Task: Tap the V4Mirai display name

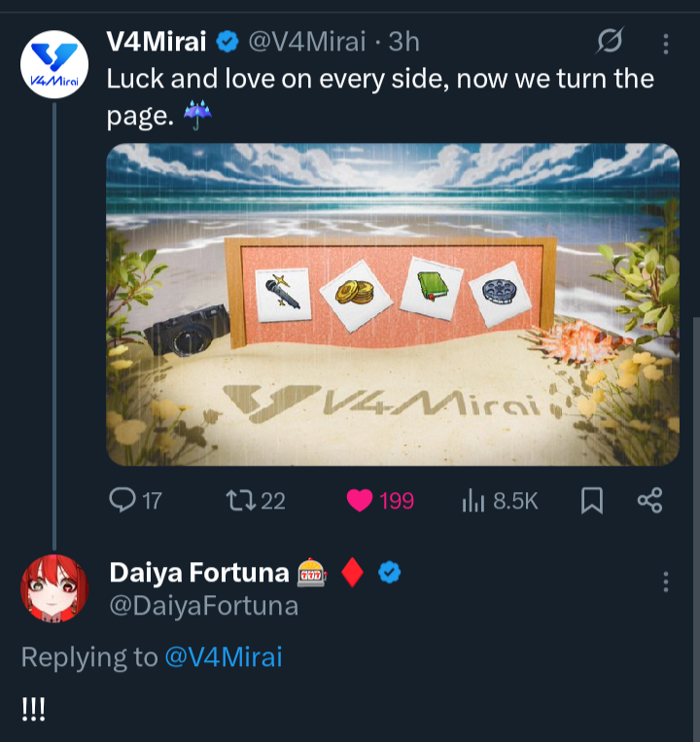Action: pyautogui.click(x=156, y=42)
